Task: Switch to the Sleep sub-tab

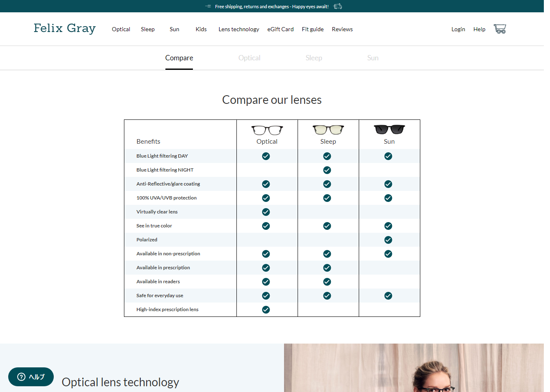Action: (x=314, y=58)
